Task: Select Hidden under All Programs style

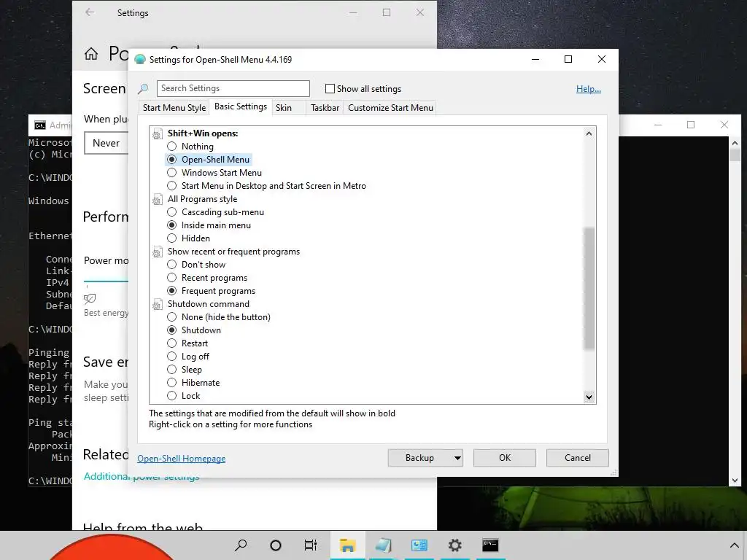Action: point(171,238)
